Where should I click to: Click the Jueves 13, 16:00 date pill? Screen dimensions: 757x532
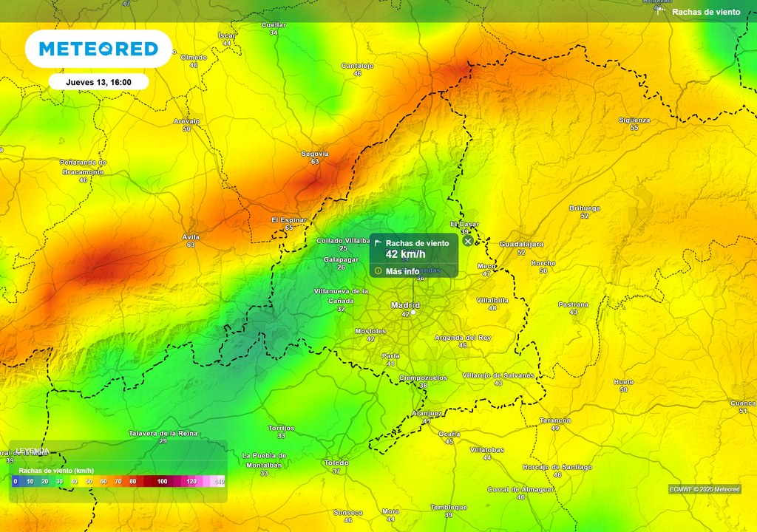pyautogui.click(x=98, y=82)
